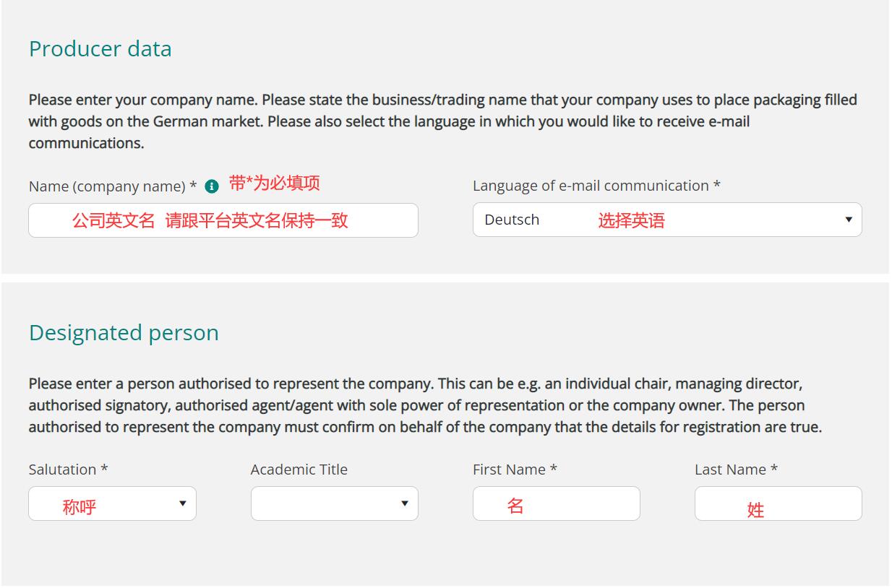Image resolution: width=892 pixels, height=588 pixels.
Task: Click the "Language of e-mail communication *" label
Action: pyautogui.click(x=596, y=186)
